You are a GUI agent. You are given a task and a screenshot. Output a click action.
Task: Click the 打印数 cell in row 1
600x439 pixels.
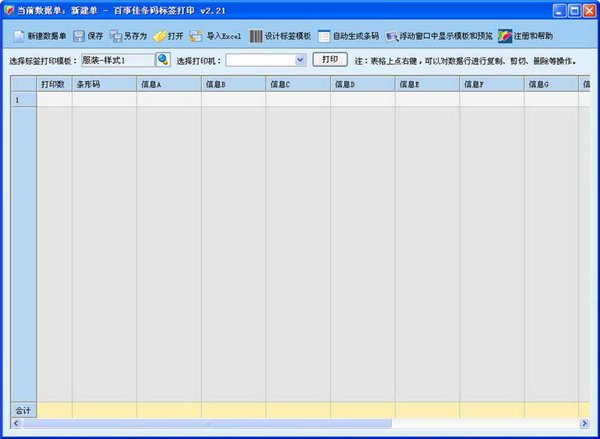click(54, 100)
